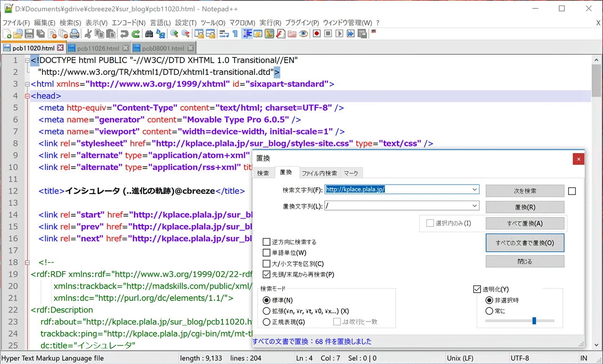Click the Undo arrow icon
The width and height of the screenshot is (603, 364).
tap(123, 34)
